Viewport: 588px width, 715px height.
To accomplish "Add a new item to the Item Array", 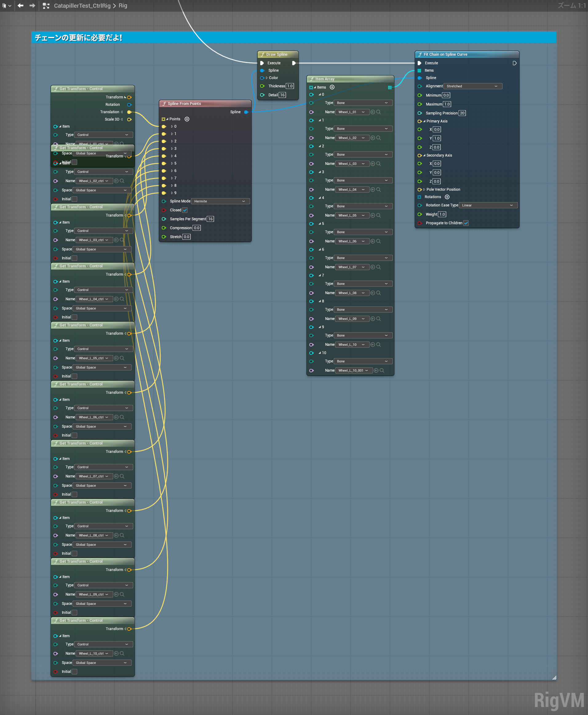I will click(x=332, y=87).
